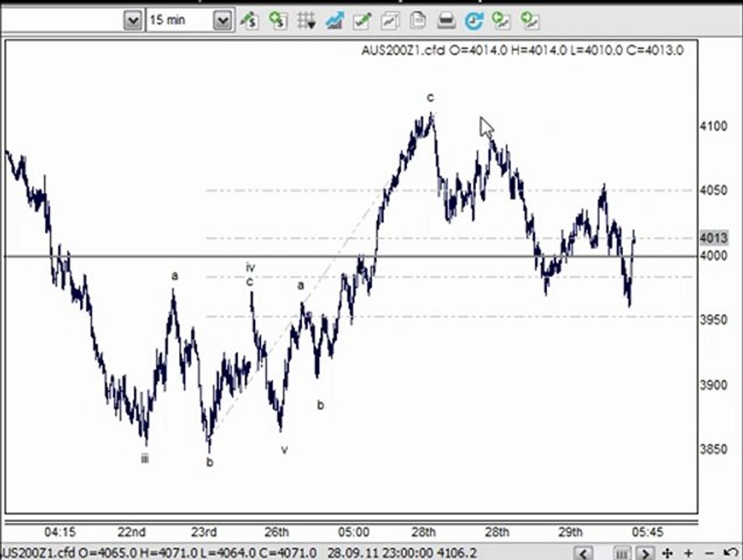This screenshot has height=560, width=743.
Task: Click the 04:15 time axis label
Action: point(60,532)
